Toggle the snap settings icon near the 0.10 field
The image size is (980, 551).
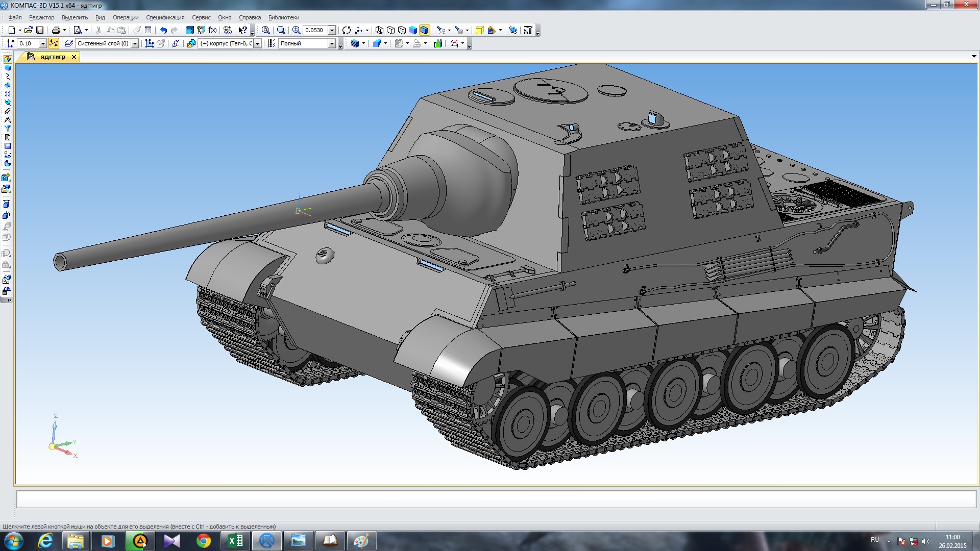54,43
